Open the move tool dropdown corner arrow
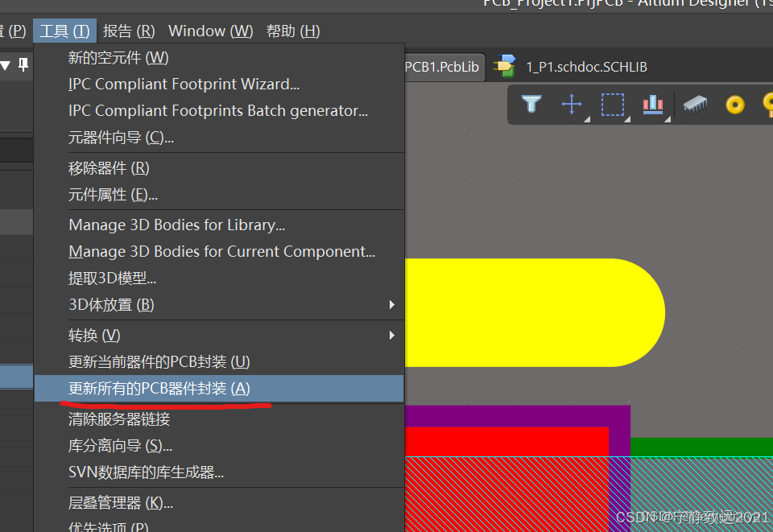 [587, 119]
